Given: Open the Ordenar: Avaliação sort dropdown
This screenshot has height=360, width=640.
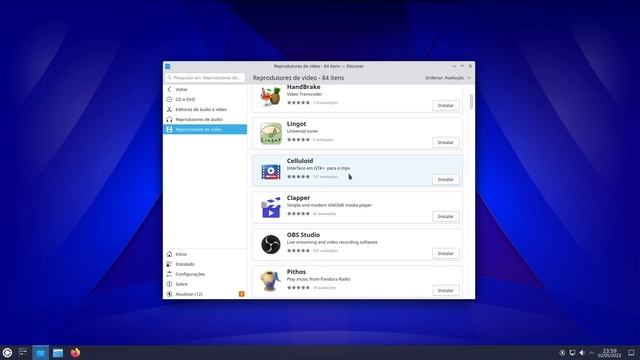Looking at the screenshot, I should click(x=448, y=78).
